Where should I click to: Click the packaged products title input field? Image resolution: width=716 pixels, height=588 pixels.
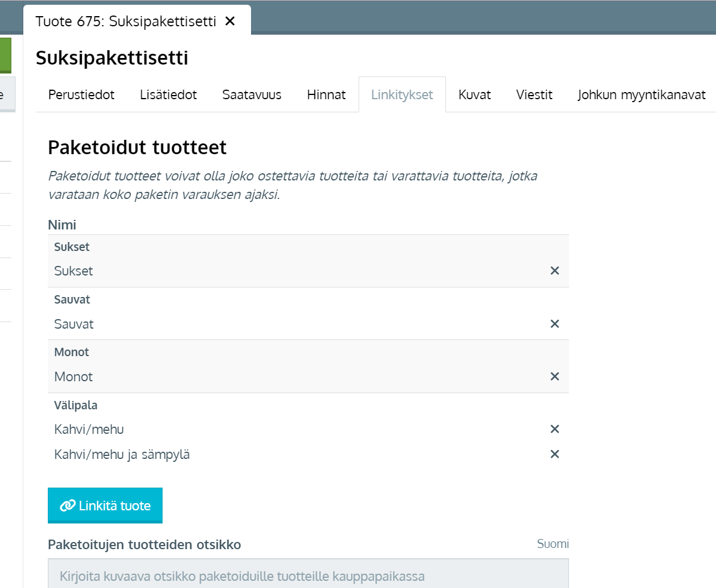click(308, 576)
